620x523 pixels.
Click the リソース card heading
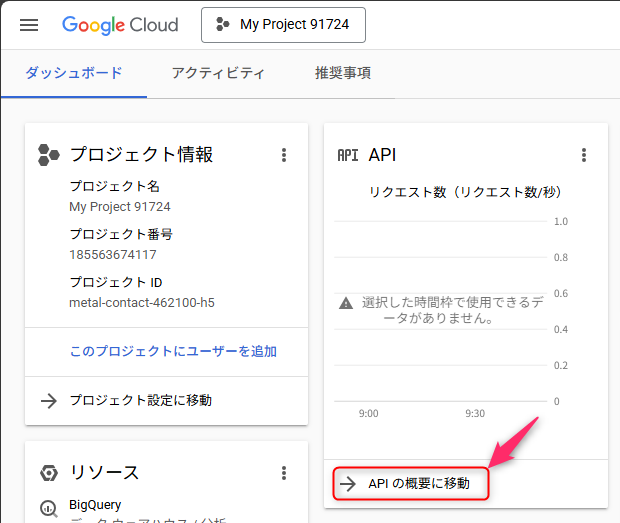coord(104,473)
